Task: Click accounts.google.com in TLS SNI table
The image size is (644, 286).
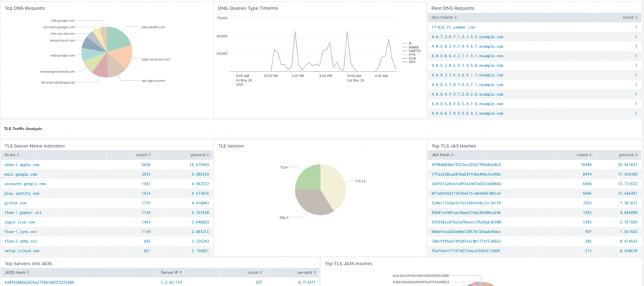Action: point(25,184)
